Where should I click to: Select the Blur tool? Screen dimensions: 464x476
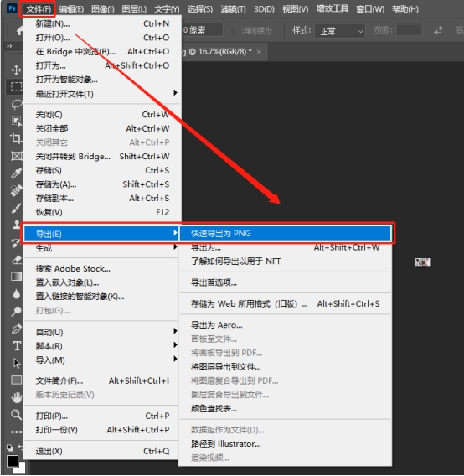coord(16,294)
